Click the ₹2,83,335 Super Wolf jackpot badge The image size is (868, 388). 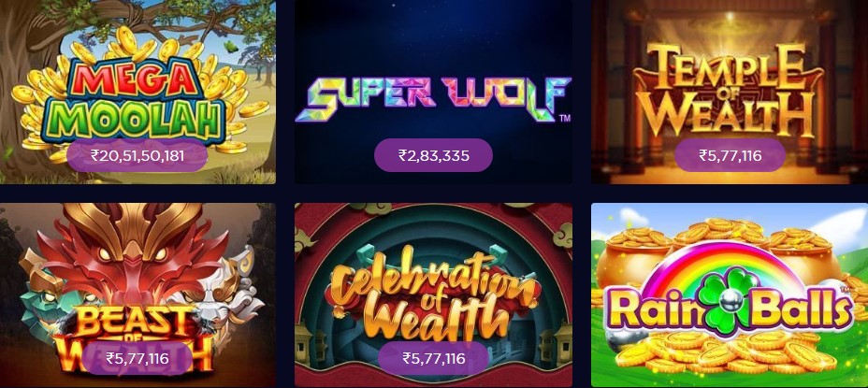[433, 155]
